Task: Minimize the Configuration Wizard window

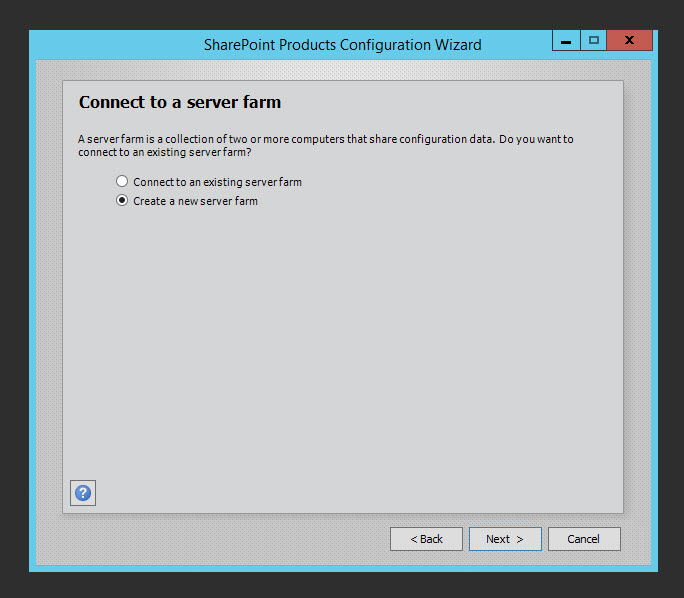Action: point(566,40)
